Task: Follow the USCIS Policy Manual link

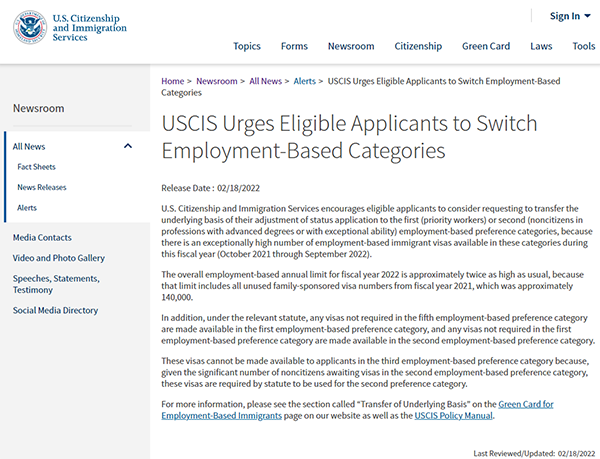Action: 453,415
